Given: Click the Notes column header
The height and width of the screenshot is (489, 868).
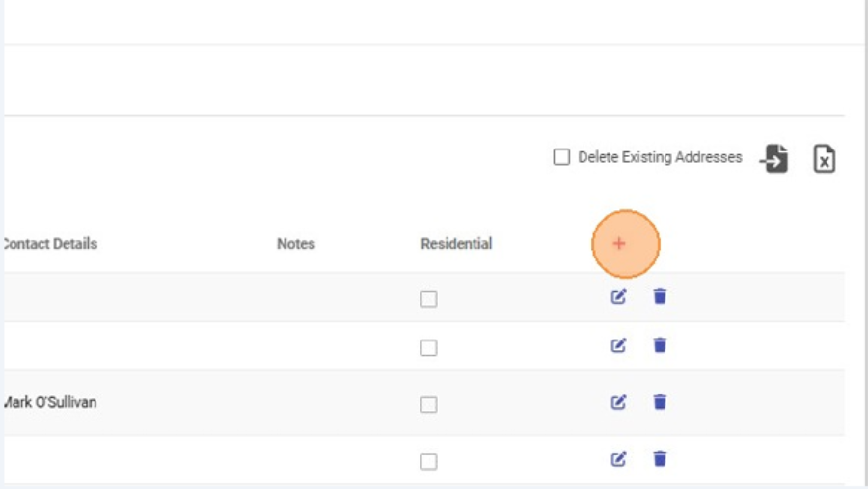Looking at the screenshot, I should (x=295, y=244).
